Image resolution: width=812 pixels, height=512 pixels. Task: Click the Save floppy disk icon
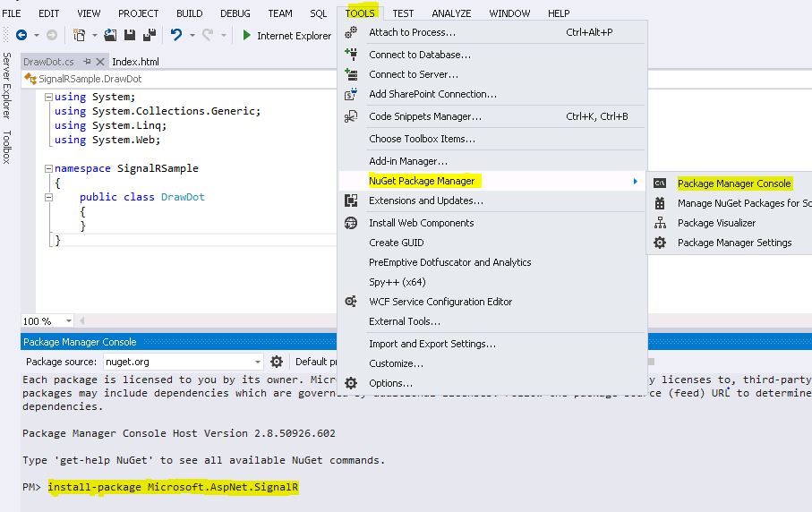point(129,35)
